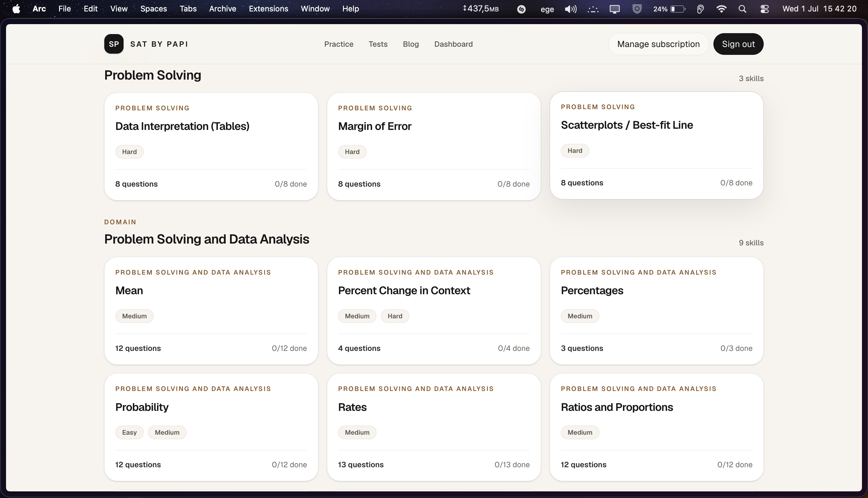This screenshot has width=868, height=498.
Task: Click the Sign out button
Action: (738, 44)
